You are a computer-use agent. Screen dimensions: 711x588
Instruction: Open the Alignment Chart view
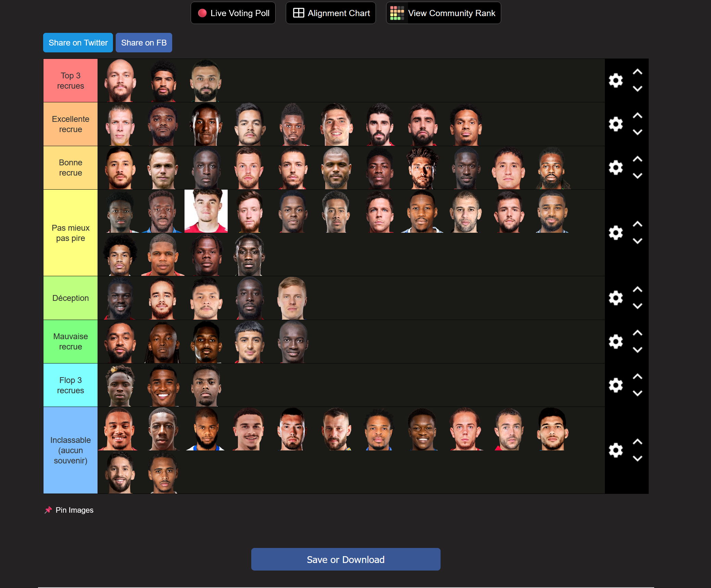[331, 13]
